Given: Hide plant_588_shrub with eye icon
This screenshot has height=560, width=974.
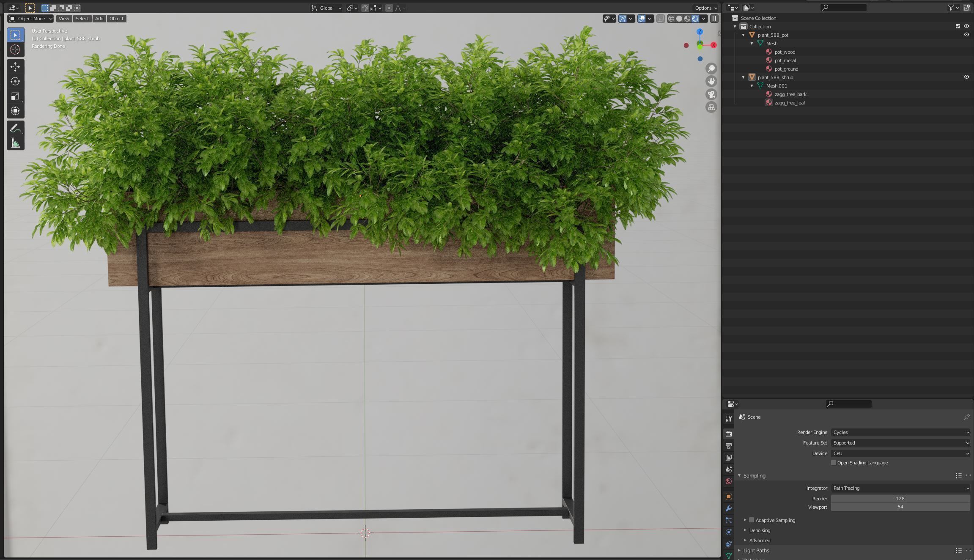Looking at the screenshot, I should pyautogui.click(x=966, y=77).
